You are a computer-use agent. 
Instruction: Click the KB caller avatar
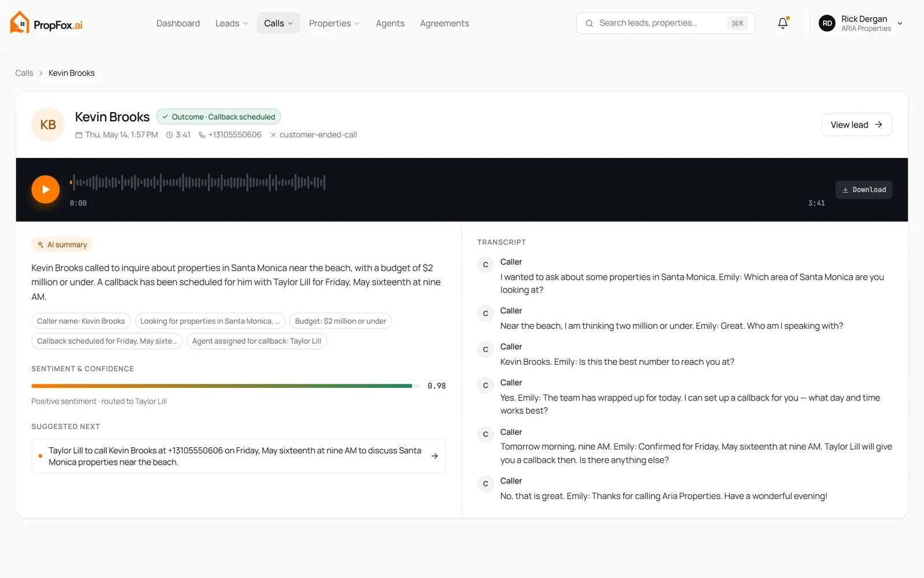pos(48,125)
